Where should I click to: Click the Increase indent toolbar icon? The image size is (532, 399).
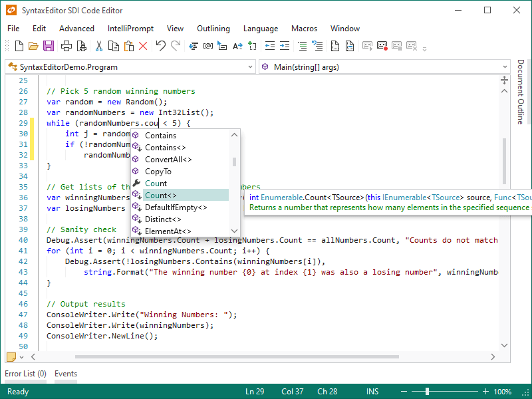[x=285, y=46]
